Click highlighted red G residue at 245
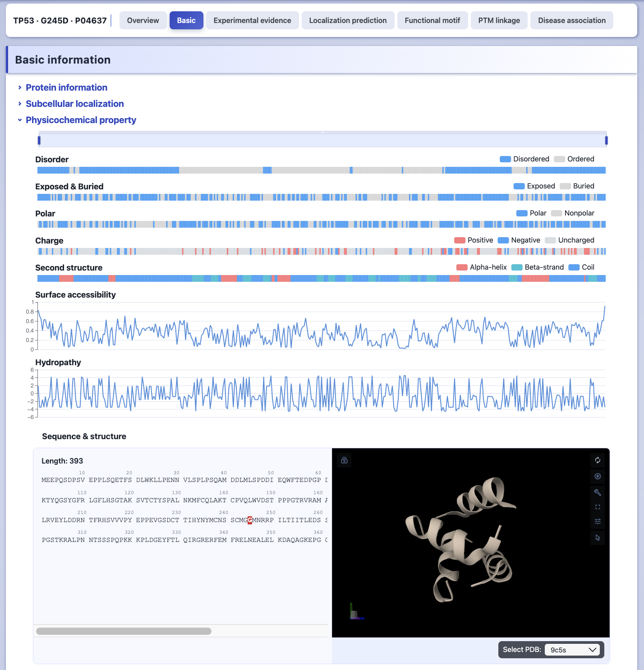 pyautogui.click(x=250, y=520)
